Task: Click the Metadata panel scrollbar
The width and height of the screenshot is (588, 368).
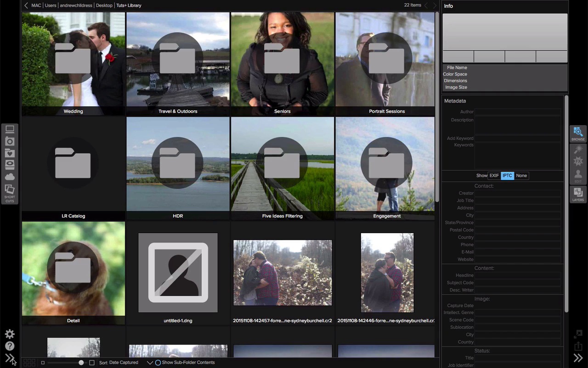Action: pyautogui.click(x=566, y=203)
